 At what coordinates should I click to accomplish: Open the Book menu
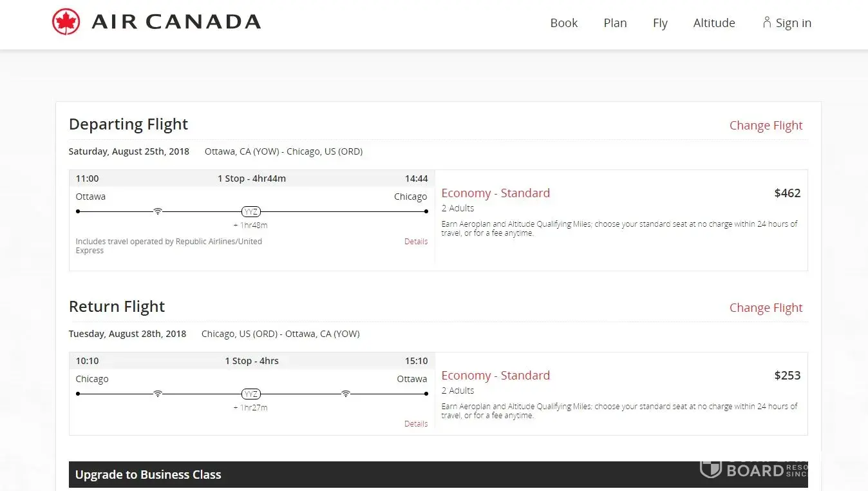563,23
